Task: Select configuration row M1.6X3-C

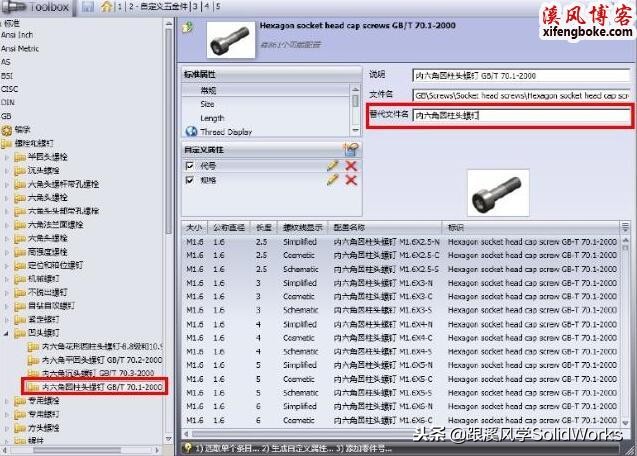Action: point(401,296)
